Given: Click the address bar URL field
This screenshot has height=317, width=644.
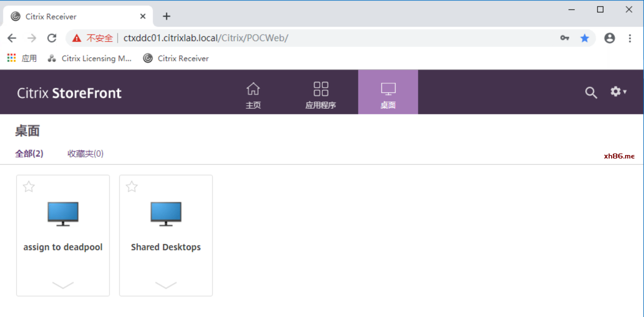Looking at the screenshot, I should (331, 38).
